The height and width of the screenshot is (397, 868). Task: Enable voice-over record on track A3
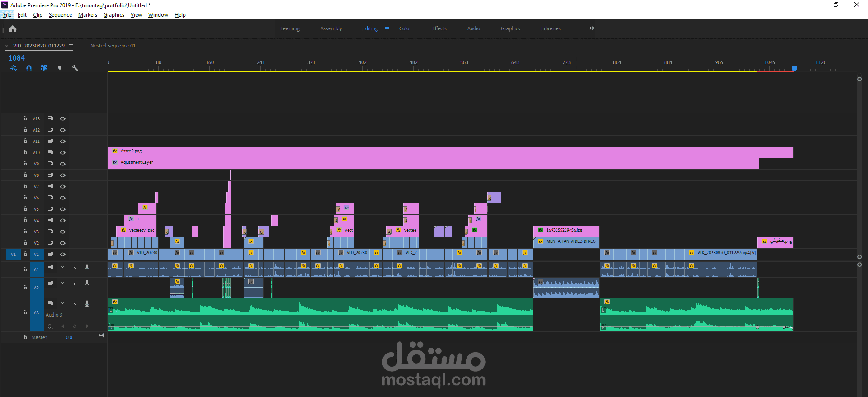[x=87, y=303]
